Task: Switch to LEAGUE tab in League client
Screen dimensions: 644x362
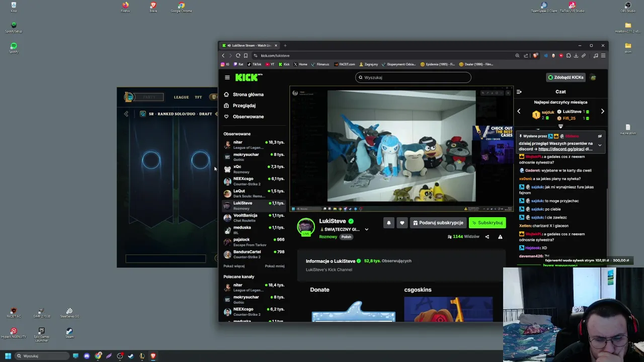Action: pyautogui.click(x=182, y=98)
